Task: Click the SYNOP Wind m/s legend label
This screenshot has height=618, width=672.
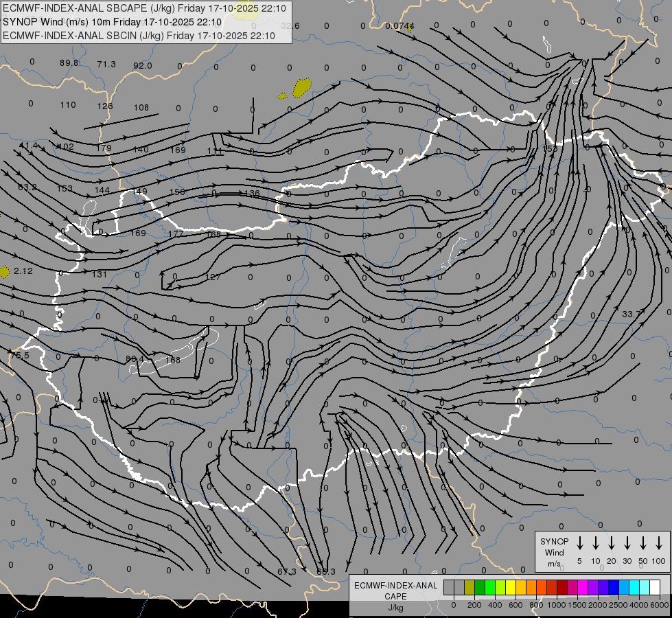Action: 554,552
